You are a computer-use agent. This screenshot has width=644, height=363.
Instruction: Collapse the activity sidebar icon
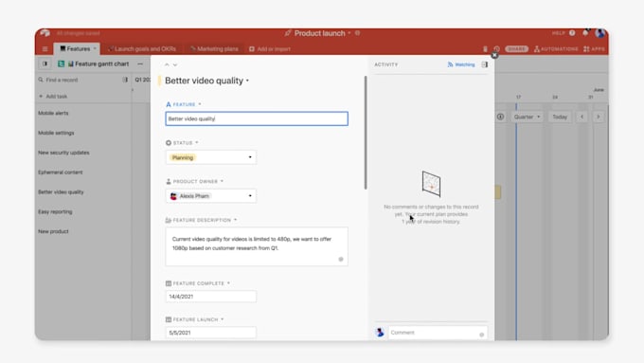[485, 64]
